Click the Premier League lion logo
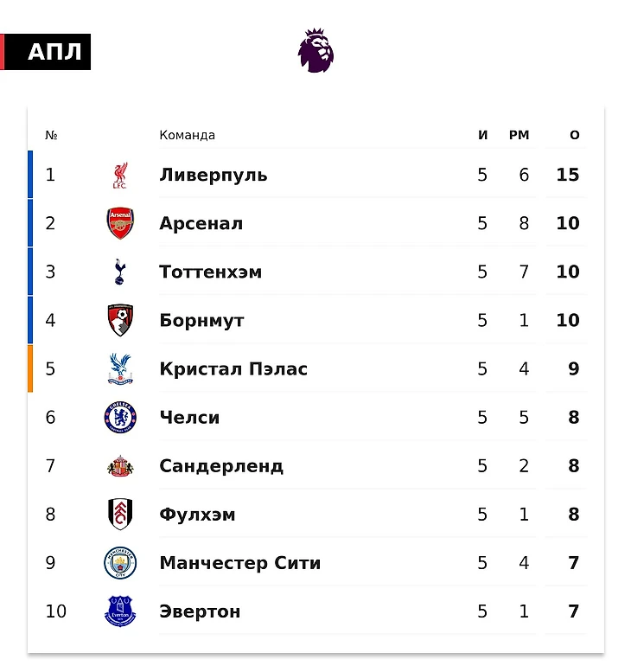 point(316,50)
